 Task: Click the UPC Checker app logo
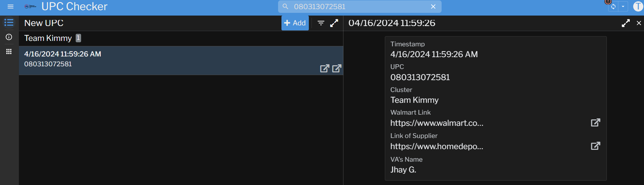pyautogui.click(x=30, y=6)
